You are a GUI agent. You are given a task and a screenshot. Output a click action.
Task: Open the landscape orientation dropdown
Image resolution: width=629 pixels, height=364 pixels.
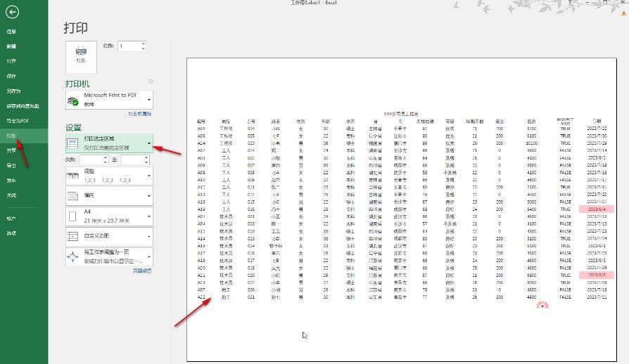tap(148, 196)
